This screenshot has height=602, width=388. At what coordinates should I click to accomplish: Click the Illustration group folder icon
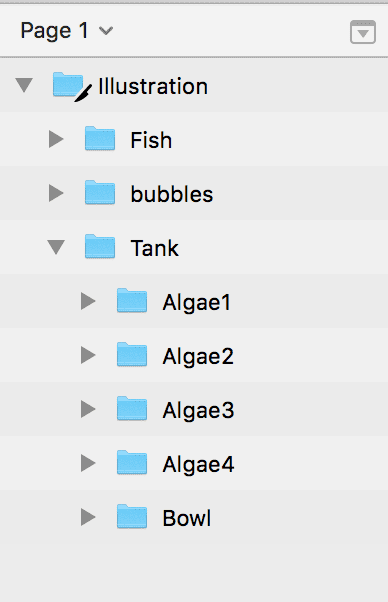68,84
